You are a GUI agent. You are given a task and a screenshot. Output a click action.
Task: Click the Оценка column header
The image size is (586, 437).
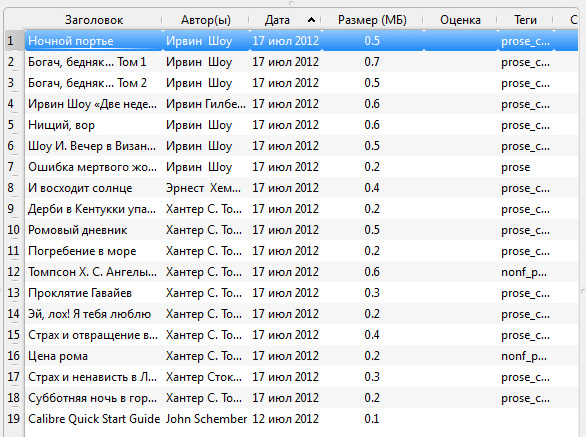click(x=460, y=20)
